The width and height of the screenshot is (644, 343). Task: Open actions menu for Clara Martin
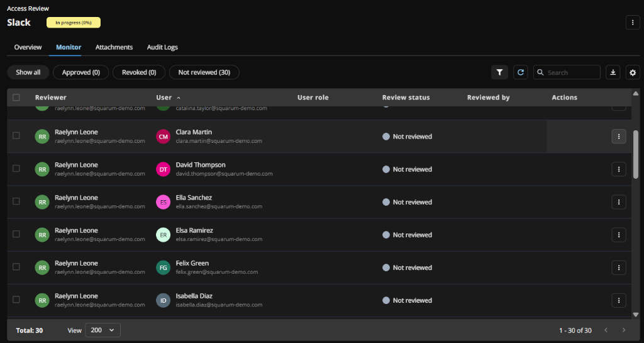coord(619,137)
